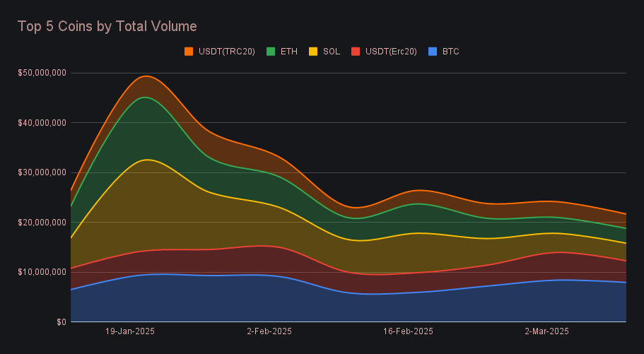Select the BTC legend label text
This screenshot has height=354, width=644.
451,51
